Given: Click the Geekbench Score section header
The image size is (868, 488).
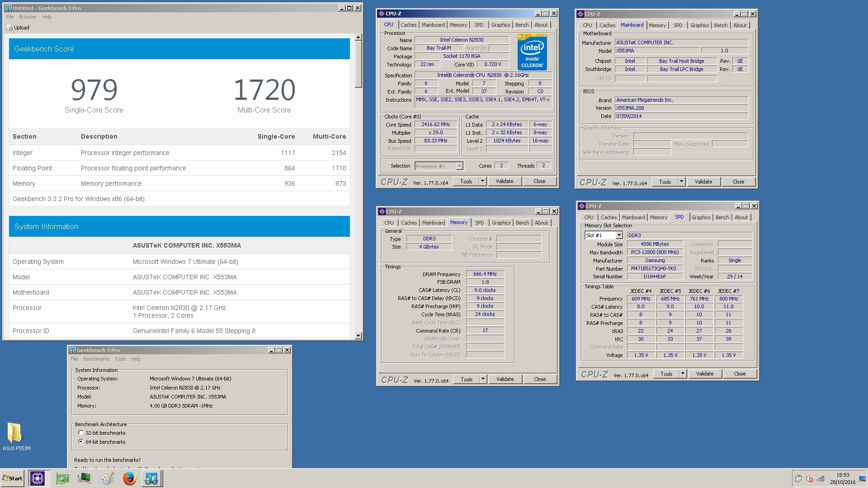Looking at the screenshot, I should point(179,49).
